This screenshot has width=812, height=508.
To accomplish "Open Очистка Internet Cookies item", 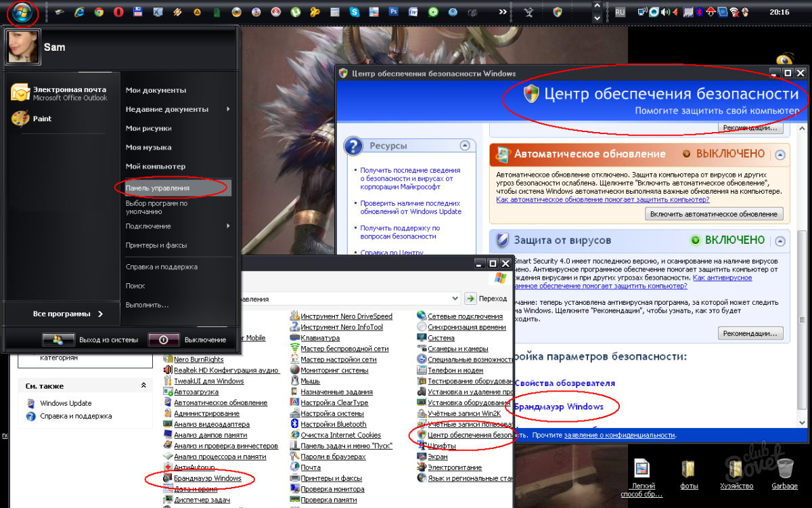I will click(x=336, y=435).
